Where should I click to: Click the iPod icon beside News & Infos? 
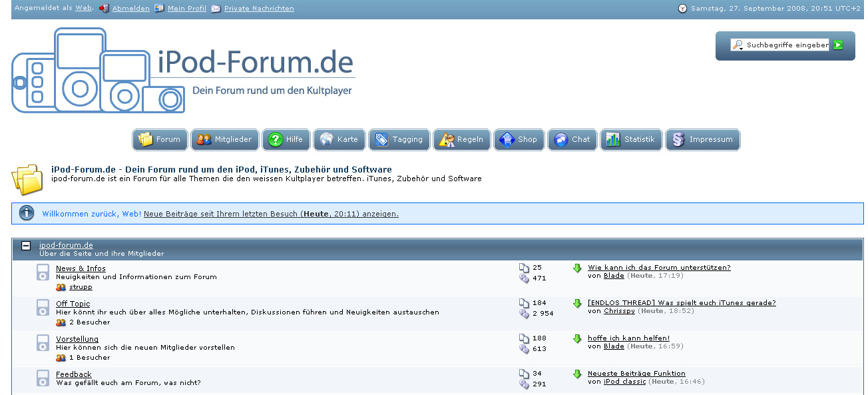click(x=43, y=272)
